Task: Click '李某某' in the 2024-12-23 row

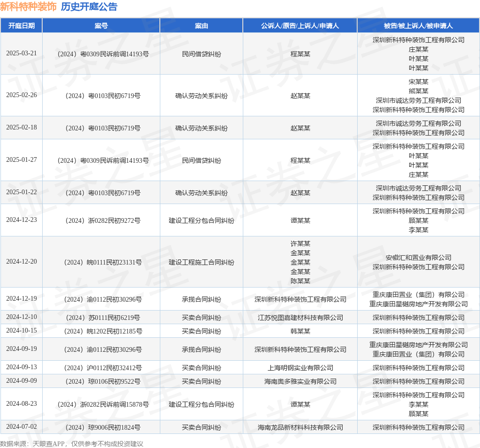Action: click(419, 230)
